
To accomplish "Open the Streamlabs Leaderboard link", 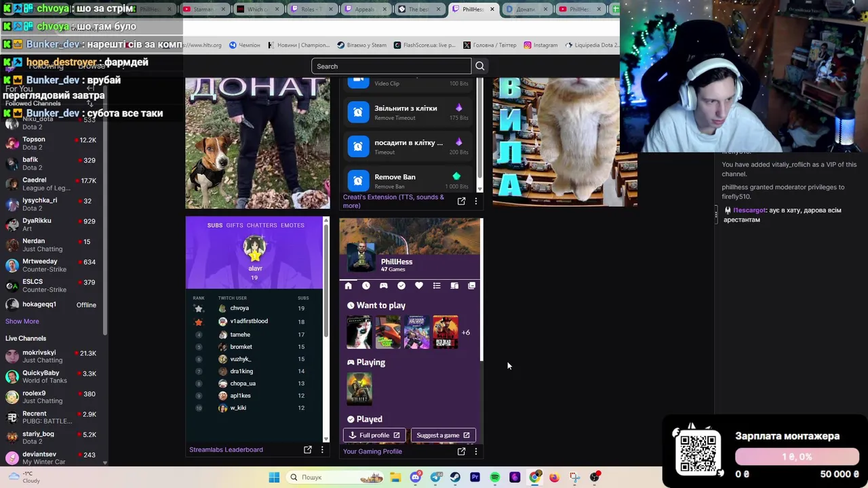I will [x=226, y=449].
